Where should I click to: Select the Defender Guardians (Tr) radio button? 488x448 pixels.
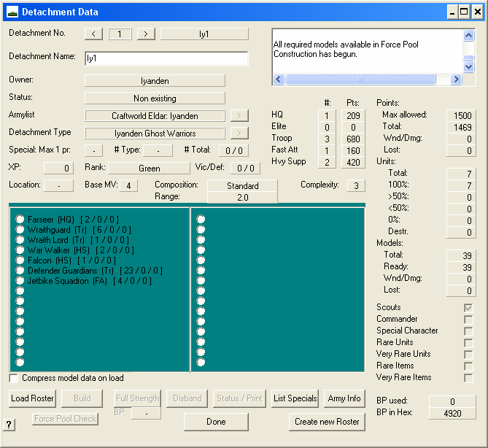coord(20,270)
